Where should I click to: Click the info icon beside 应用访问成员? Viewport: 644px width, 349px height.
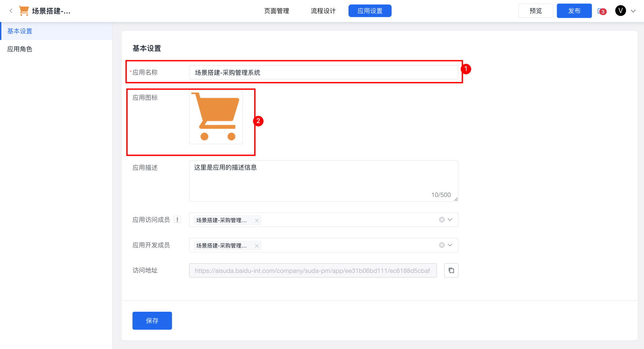click(x=177, y=220)
